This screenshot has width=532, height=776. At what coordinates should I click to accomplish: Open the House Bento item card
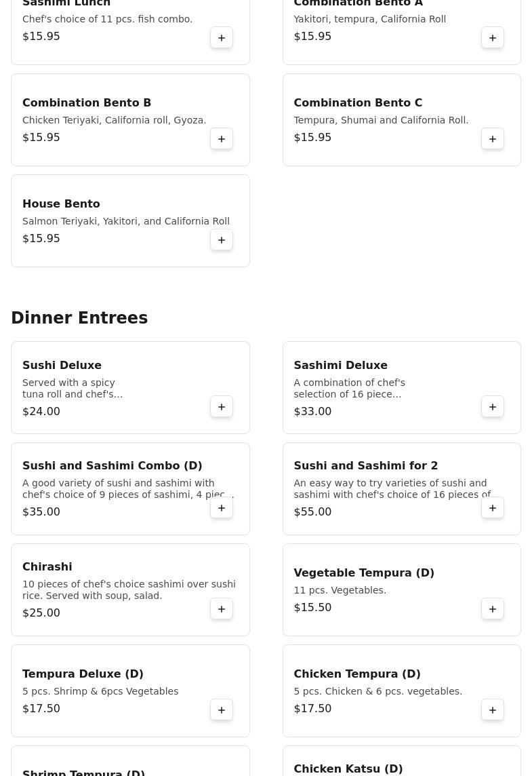click(131, 220)
